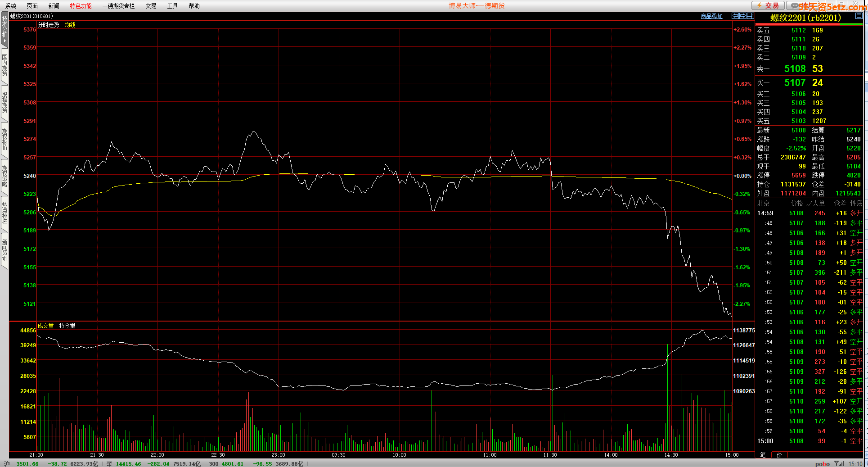This screenshot has height=467, width=868.
Task: Click the 最高 value 5285
Action: [x=854, y=157]
